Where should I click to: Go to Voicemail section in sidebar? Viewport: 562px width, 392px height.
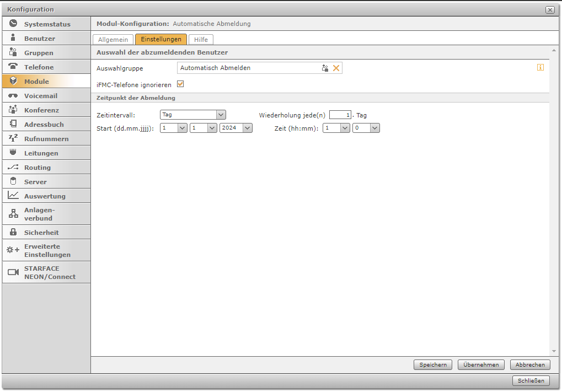coord(46,96)
